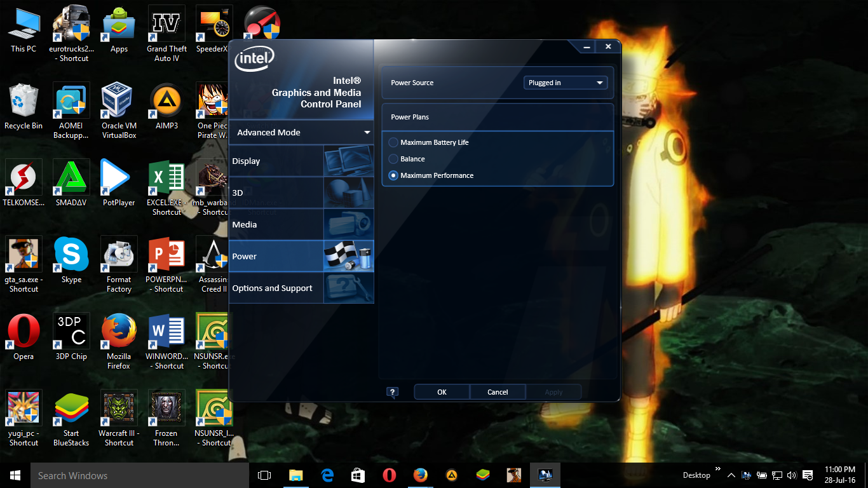This screenshot has width=868, height=488.
Task: Open the Action Center notifications
Action: coord(808,475)
